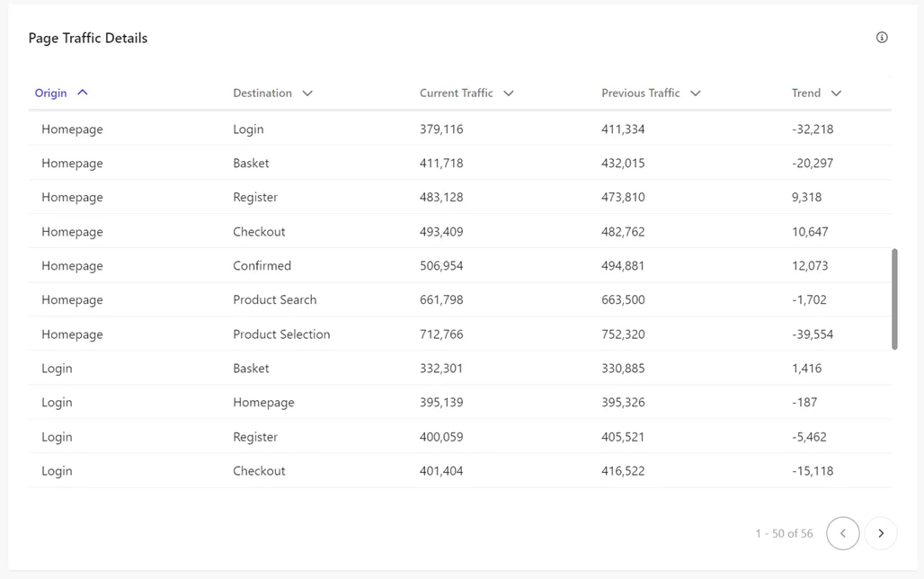Click current traffic value 395,139

pos(441,403)
